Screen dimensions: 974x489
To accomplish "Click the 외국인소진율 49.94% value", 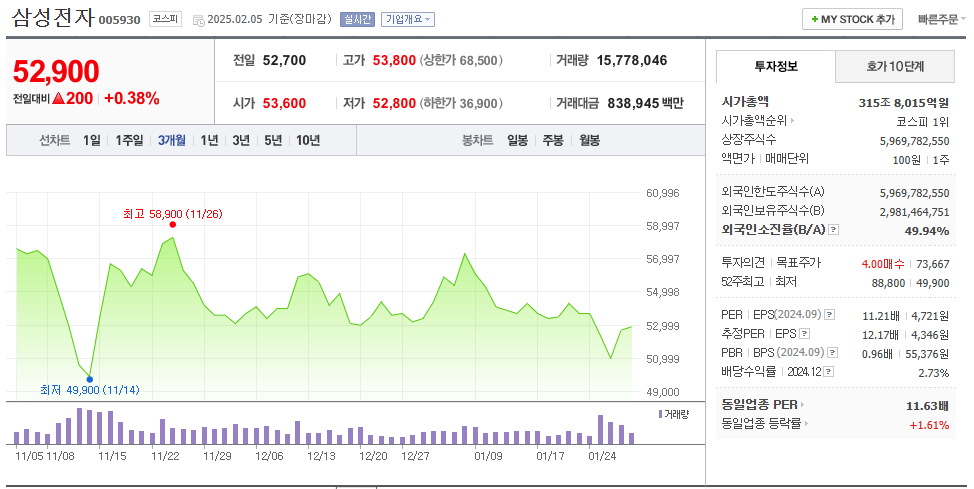I will (927, 231).
